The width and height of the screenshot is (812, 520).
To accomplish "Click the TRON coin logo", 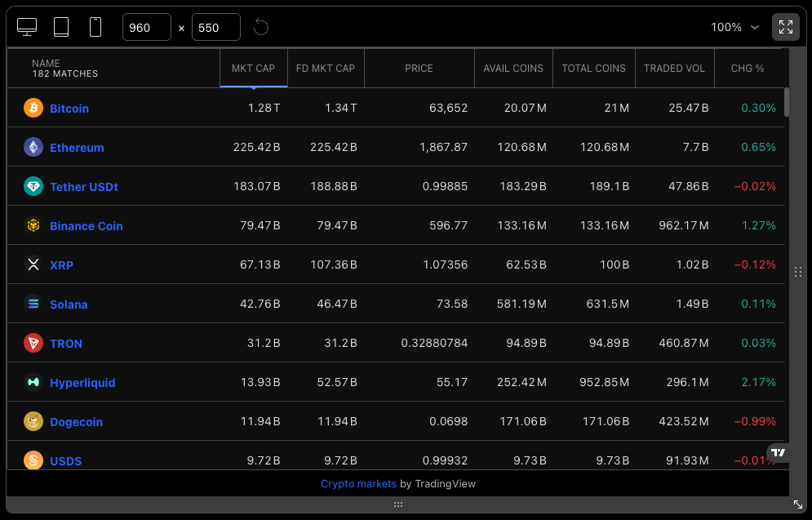I will [33, 343].
